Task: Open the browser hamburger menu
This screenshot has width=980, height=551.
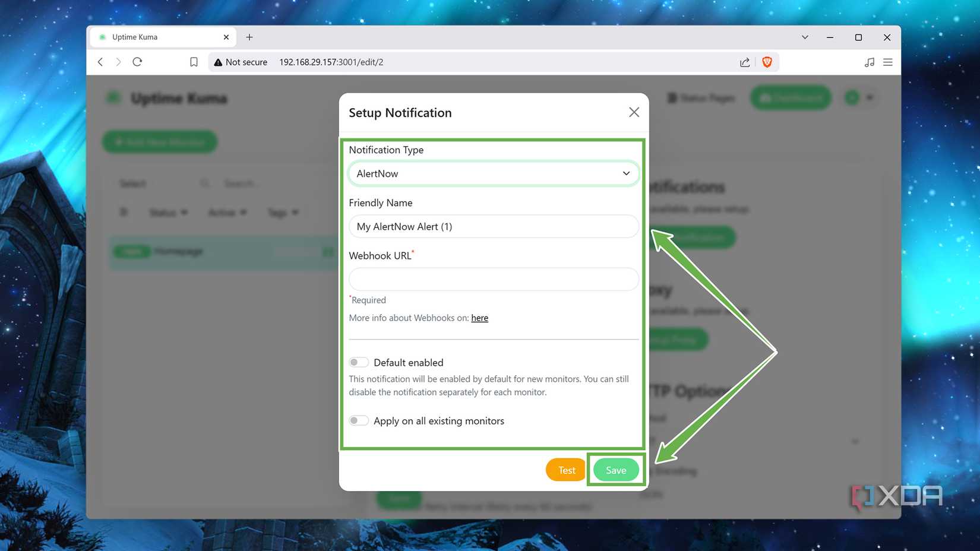Action: (x=888, y=62)
